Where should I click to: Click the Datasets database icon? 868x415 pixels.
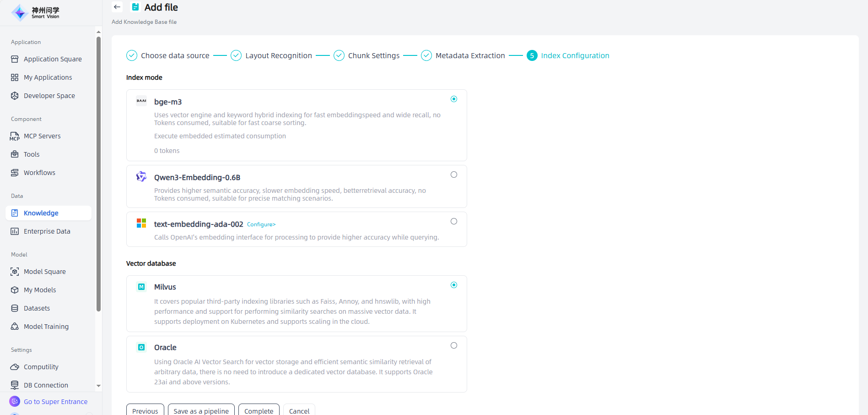[x=15, y=308]
